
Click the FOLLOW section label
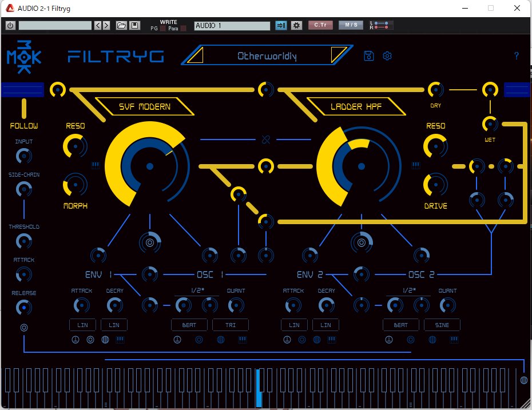24,126
